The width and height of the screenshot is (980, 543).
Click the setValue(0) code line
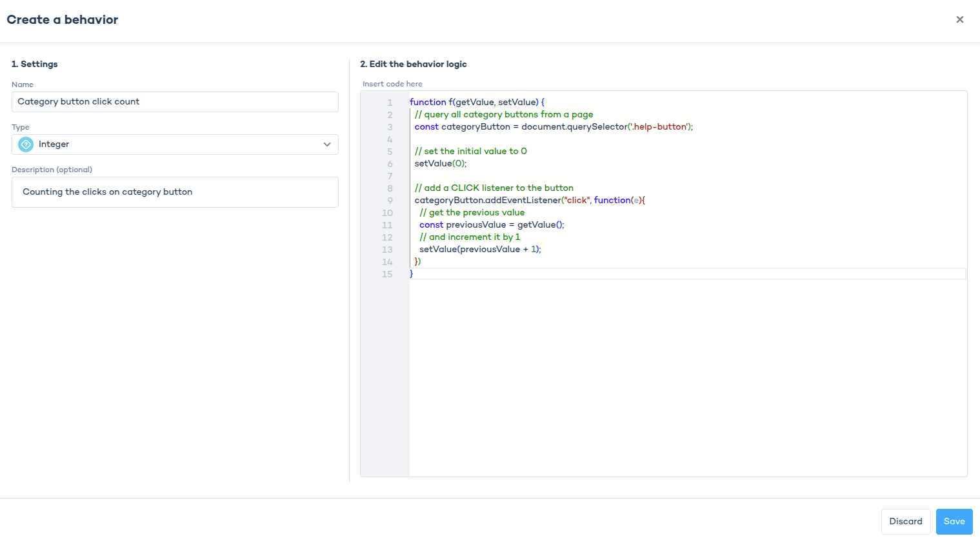(x=441, y=164)
